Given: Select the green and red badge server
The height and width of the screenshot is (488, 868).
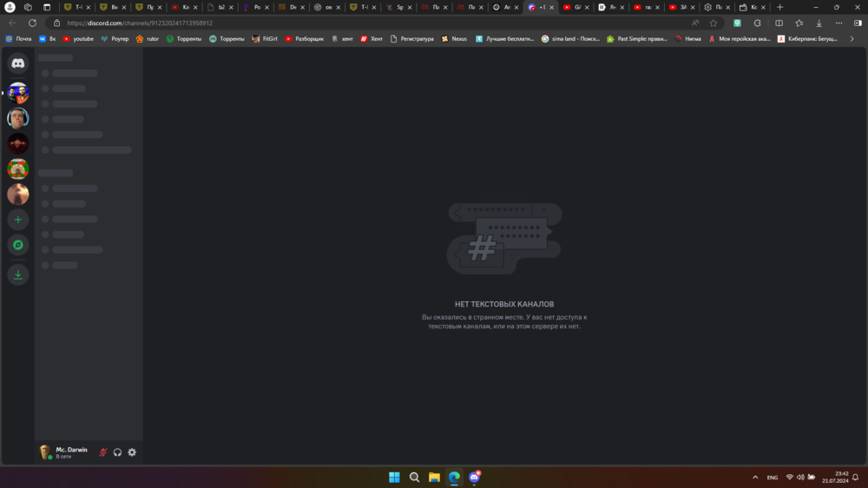Looking at the screenshot, I should click(x=17, y=169).
